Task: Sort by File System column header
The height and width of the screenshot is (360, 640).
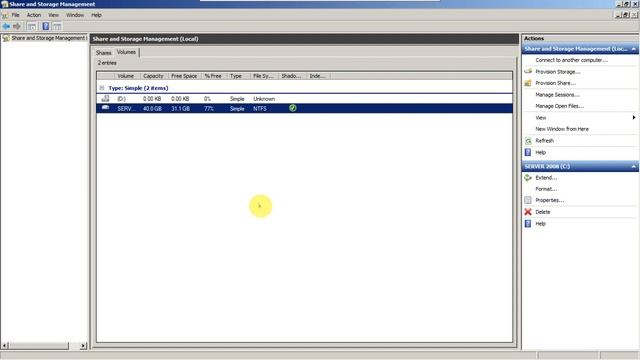Action: click(x=264, y=76)
